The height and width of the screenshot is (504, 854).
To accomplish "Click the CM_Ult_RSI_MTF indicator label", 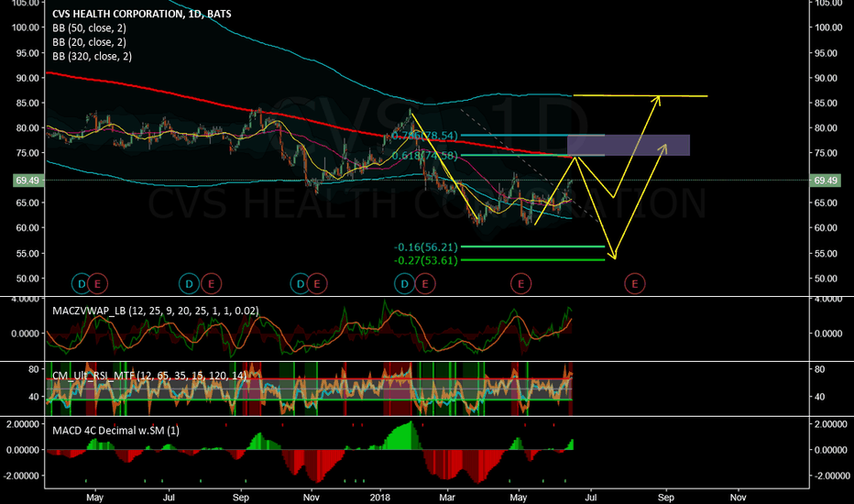I will coord(149,376).
